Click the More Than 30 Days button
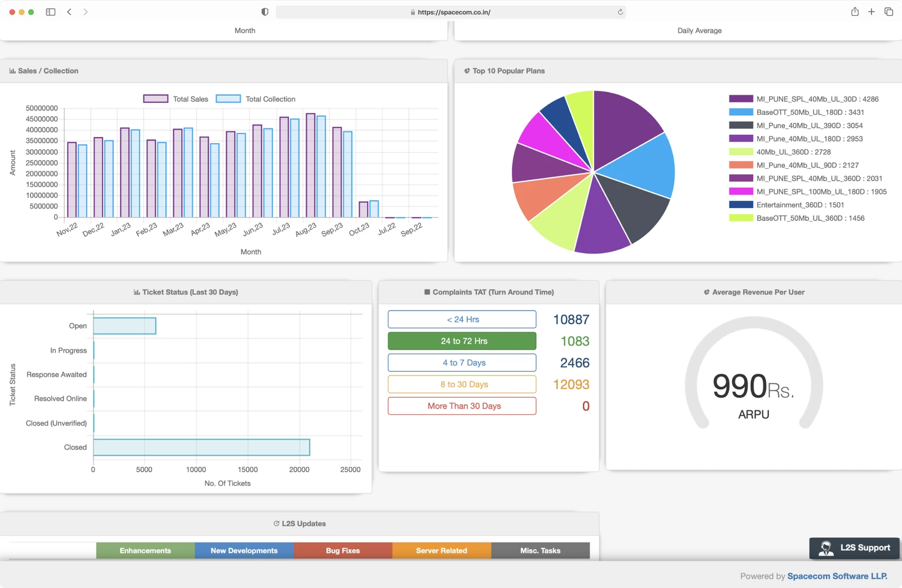The image size is (902, 588). click(x=462, y=406)
